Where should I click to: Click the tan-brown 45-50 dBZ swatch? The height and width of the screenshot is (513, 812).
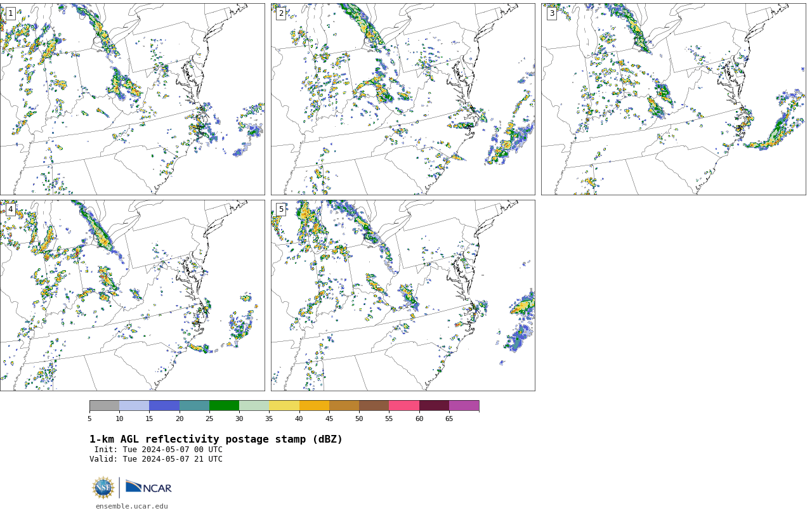point(344,406)
